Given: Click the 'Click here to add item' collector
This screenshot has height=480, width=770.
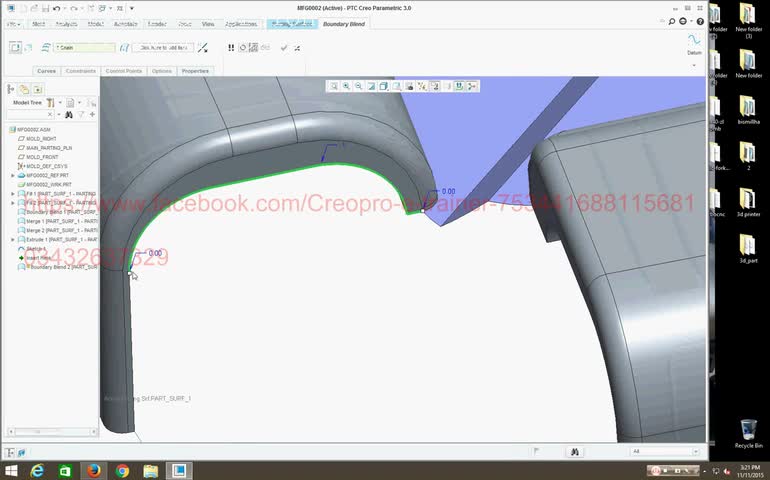Looking at the screenshot, I should [163, 48].
